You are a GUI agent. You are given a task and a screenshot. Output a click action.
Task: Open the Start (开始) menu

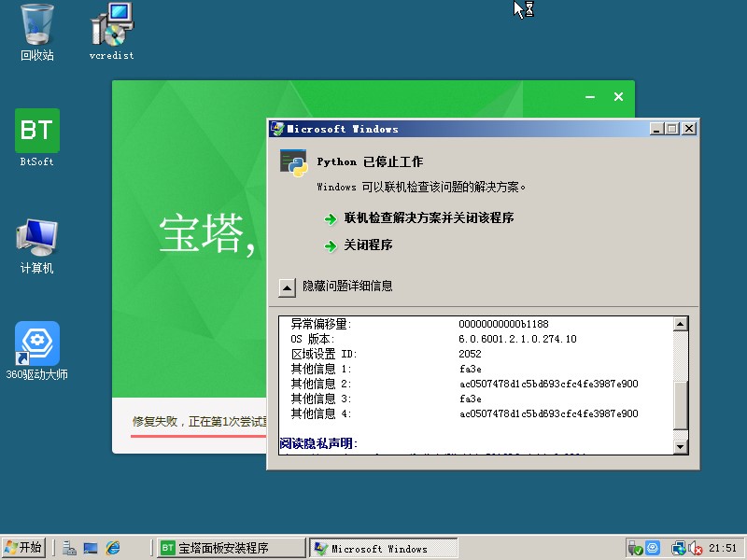coord(24,548)
